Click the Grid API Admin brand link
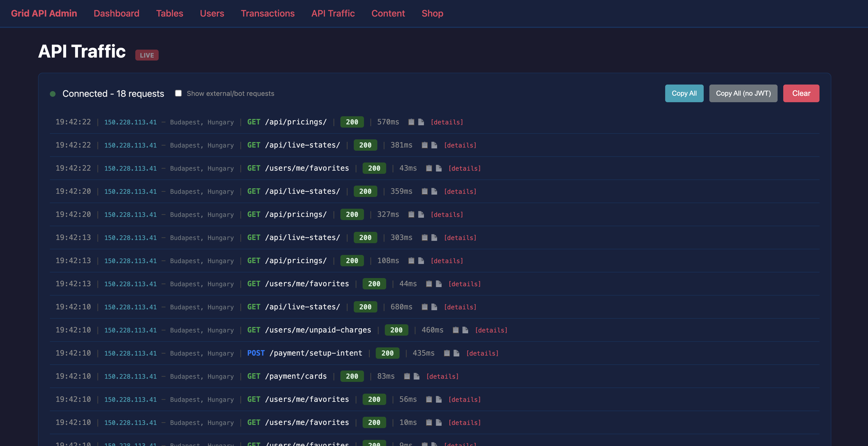This screenshot has height=446, width=868. pos(44,13)
